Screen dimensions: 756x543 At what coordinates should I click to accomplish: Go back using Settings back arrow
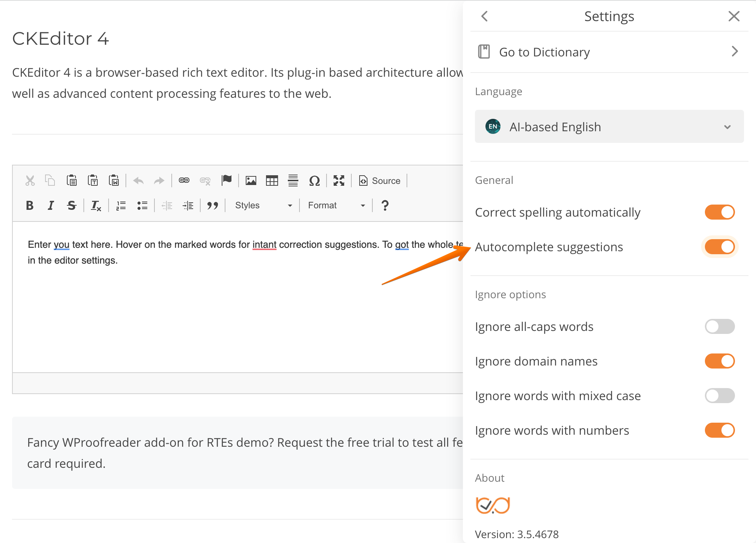(485, 16)
